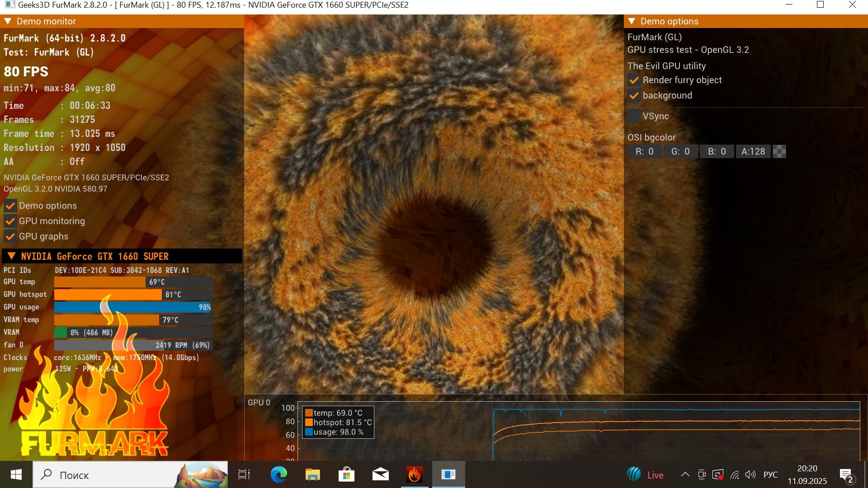Click the orange temp legend square

(309, 413)
